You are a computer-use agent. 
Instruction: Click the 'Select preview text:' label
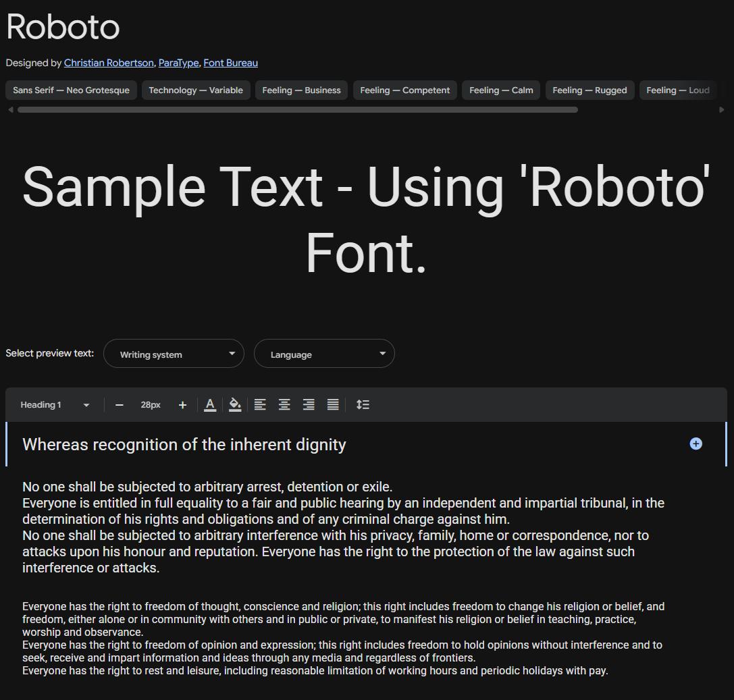(x=49, y=353)
